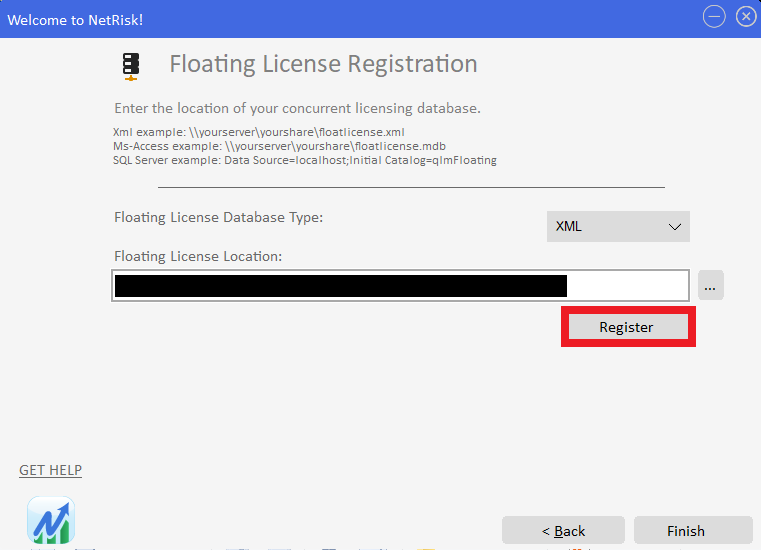Expand the XML combo box chevron arrow
The image size is (761, 550).
(675, 227)
